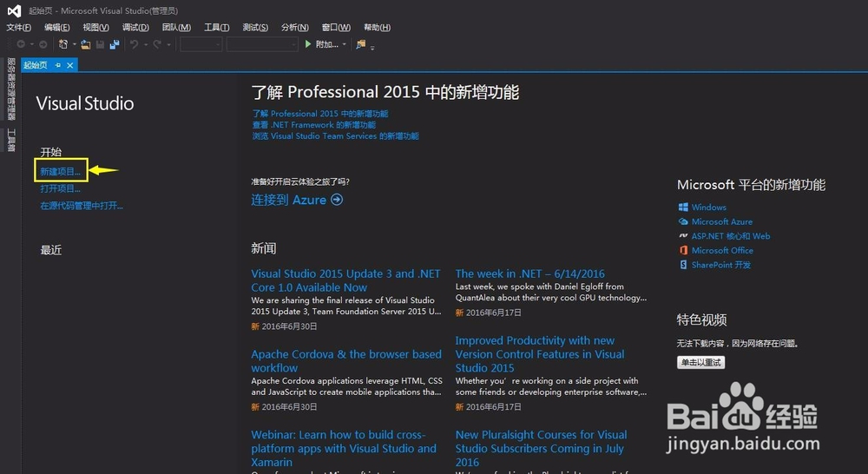Click the circled arrow next to 连接到 Azure
Viewport: 868px width, 474px height.
pyautogui.click(x=337, y=200)
